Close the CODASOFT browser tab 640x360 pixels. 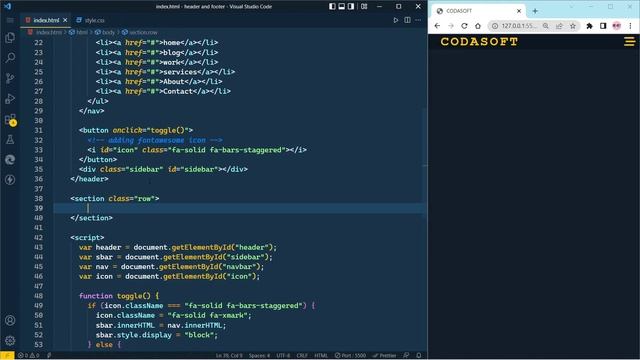[519, 11]
